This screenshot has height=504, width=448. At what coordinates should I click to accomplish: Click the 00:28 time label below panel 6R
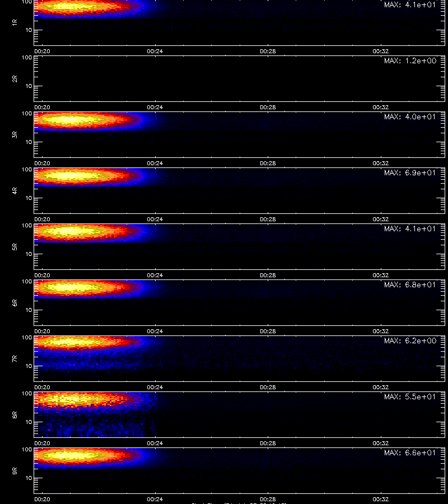tap(268, 331)
